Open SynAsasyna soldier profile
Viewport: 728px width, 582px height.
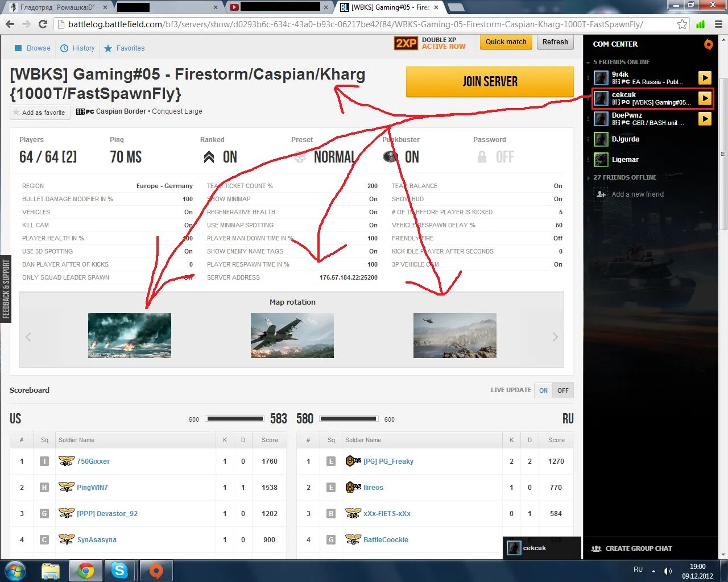[97, 540]
